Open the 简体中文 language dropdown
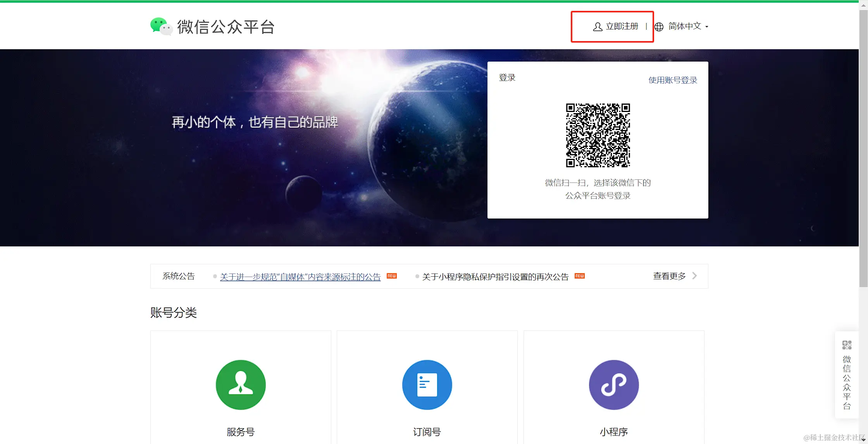Image resolution: width=868 pixels, height=444 pixels. tap(685, 26)
